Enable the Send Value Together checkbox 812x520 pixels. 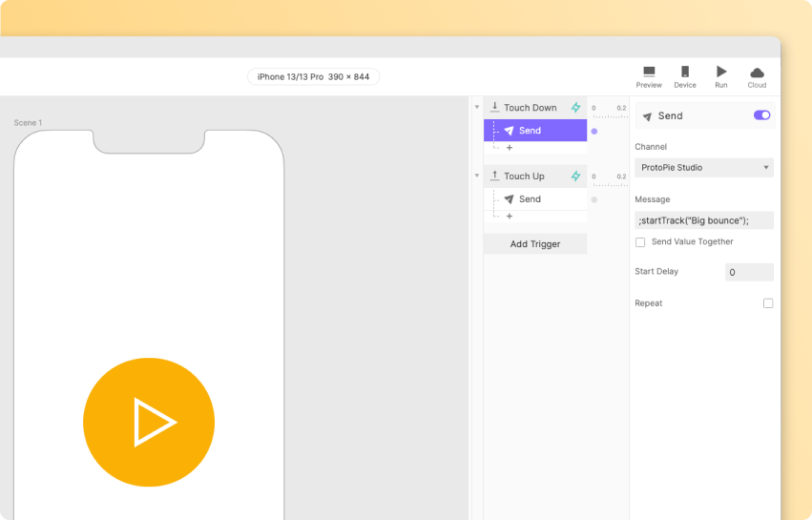click(640, 242)
